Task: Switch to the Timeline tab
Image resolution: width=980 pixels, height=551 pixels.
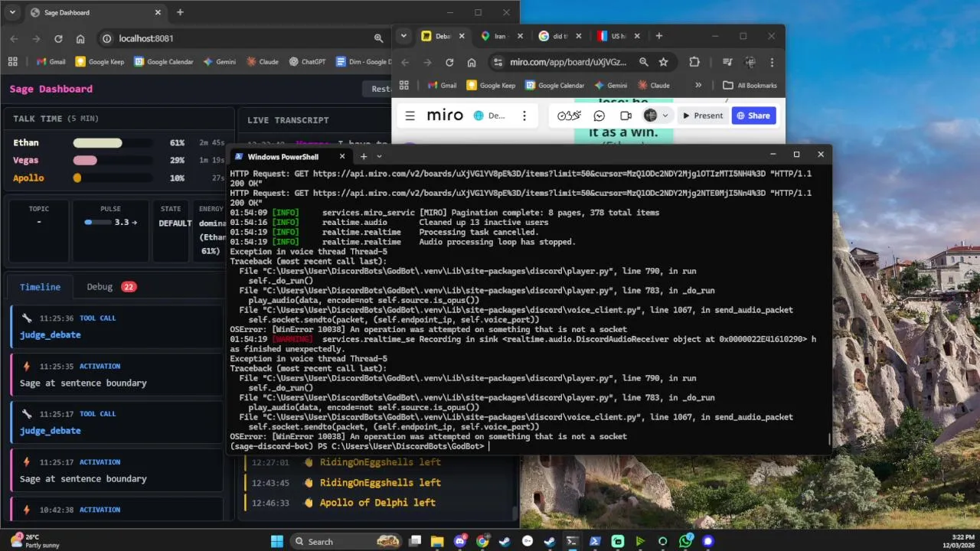Action: click(40, 287)
